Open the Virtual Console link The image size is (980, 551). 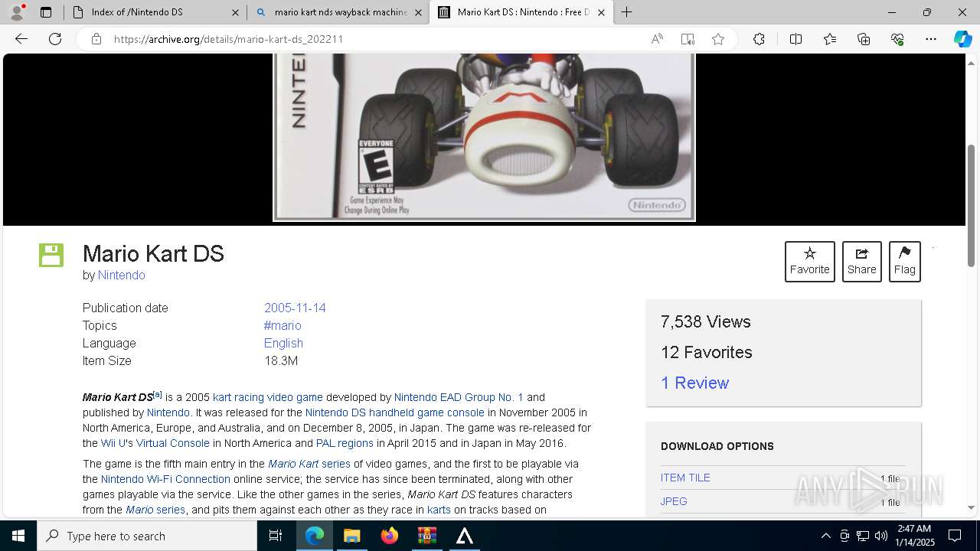(172, 443)
